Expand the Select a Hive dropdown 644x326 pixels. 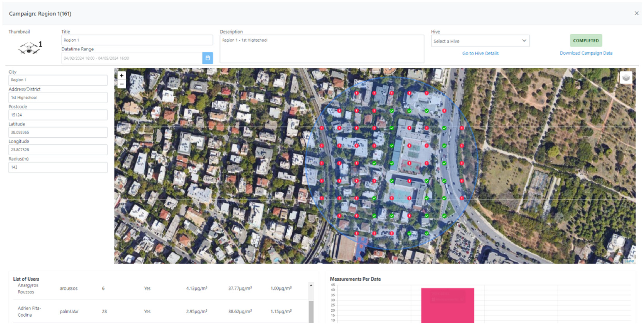[x=475, y=41]
